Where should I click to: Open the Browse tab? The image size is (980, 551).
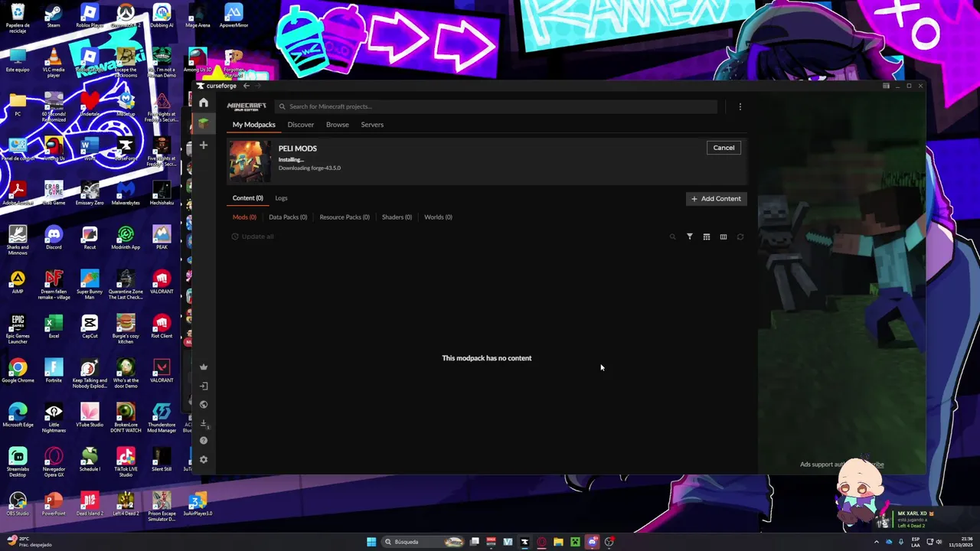click(x=338, y=125)
